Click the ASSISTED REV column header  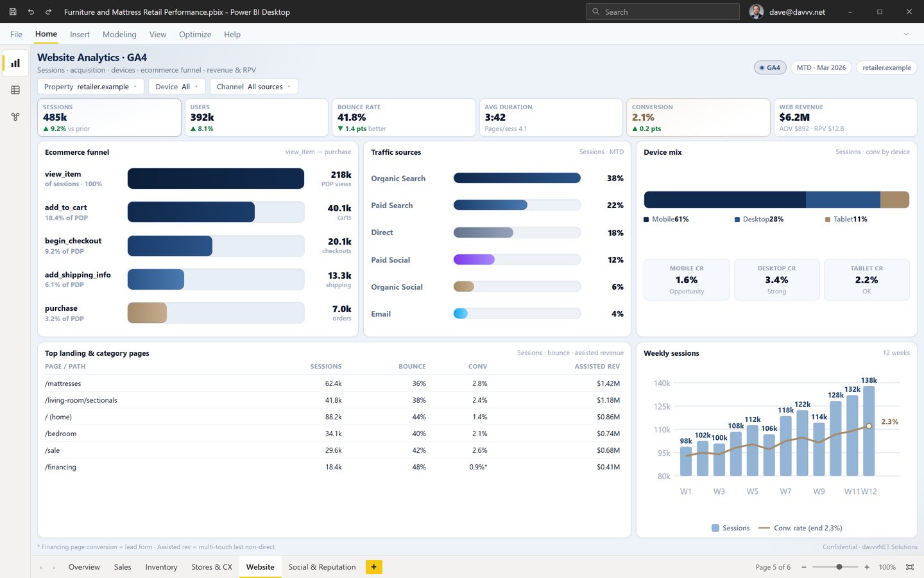click(x=597, y=367)
